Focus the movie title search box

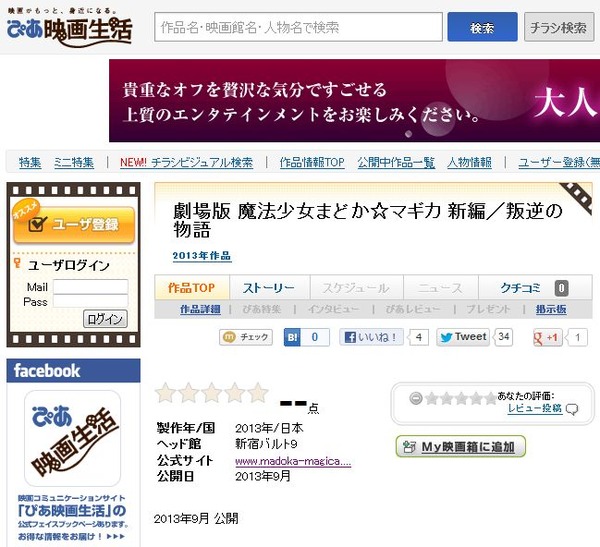point(298,27)
